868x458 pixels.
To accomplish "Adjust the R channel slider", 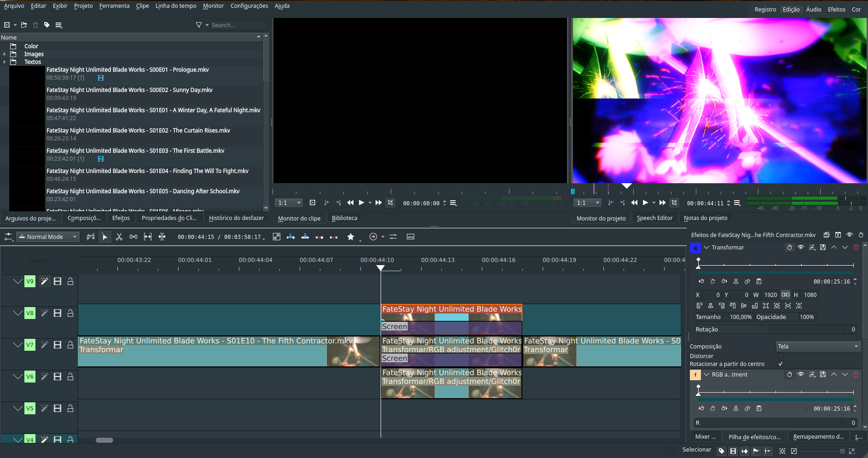I will (x=775, y=423).
